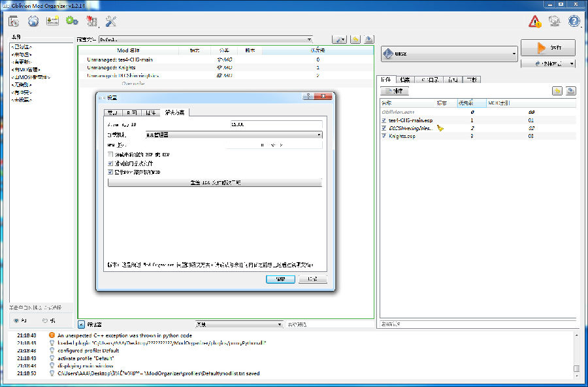Image resolution: width=588 pixels, height=387 pixels.
Task: Click the lightbulb icon beside 'configured profile: Default'
Action: [x=52, y=350]
